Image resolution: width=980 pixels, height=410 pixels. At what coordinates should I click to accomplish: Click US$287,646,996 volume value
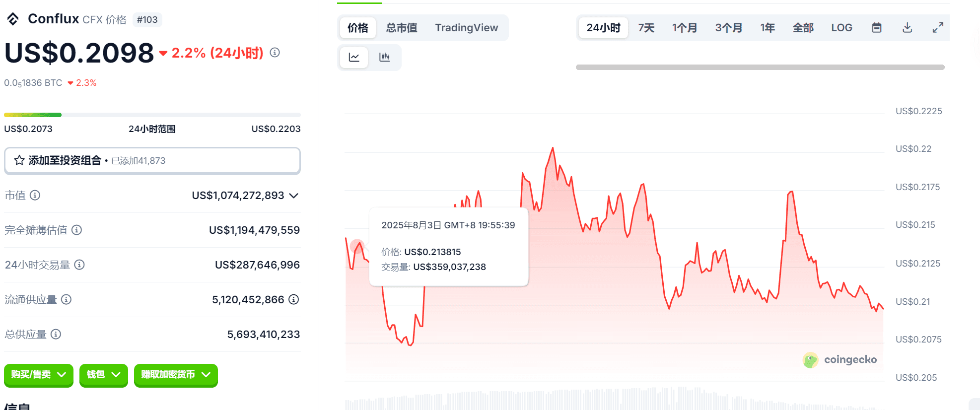click(257, 265)
